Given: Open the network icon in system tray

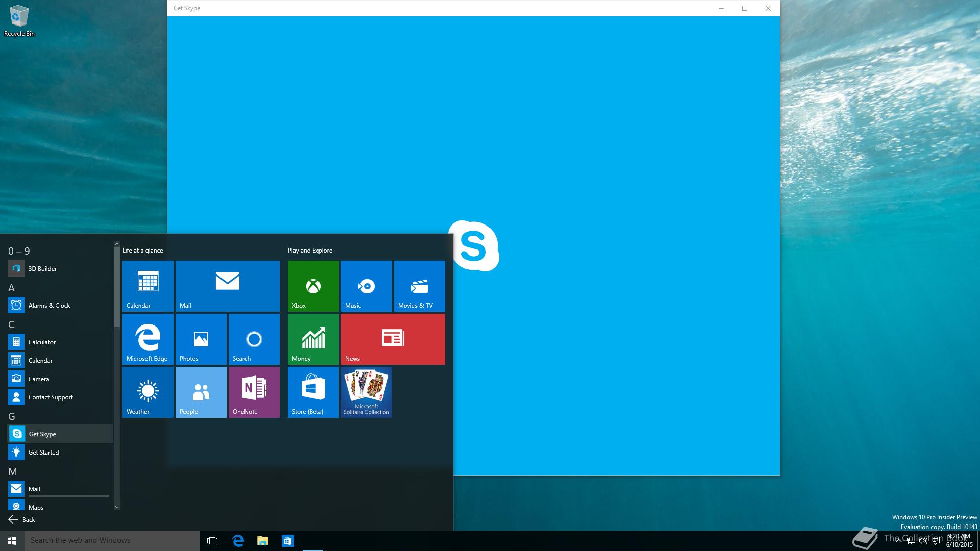Looking at the screenshot, I should pyautogui.click(x=911, y=541).
